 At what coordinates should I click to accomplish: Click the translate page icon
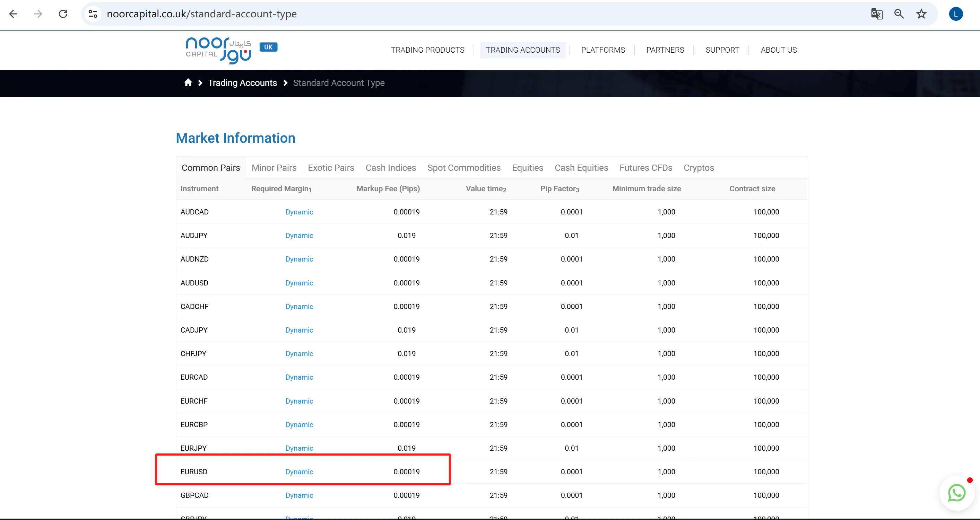pos(876,14)
